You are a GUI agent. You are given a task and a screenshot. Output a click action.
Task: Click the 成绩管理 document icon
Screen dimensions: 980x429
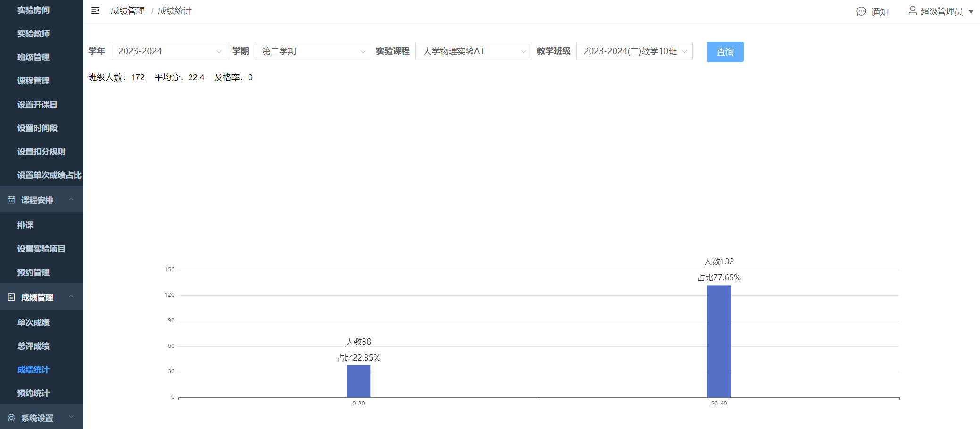point(11,297)
